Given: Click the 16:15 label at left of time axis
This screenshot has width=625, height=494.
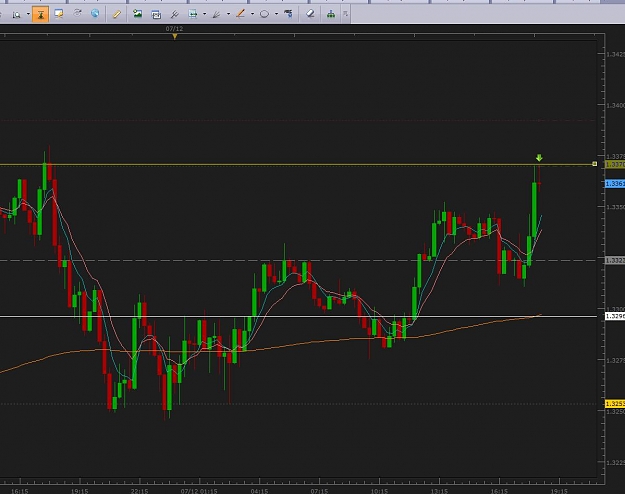Looking at the screenshot, I should (x=20, y=491).
